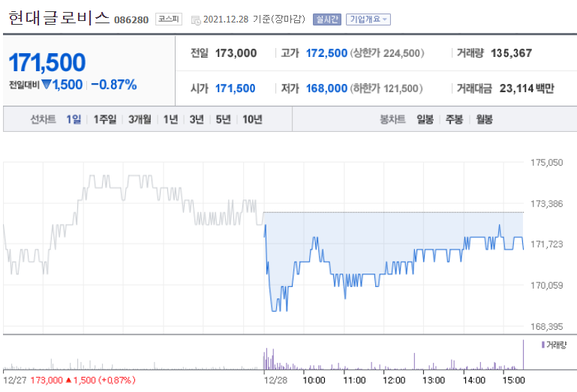Click the current price 171,500 headline
The width and height of the screenshot is (577, 392).
click(47, 62)
